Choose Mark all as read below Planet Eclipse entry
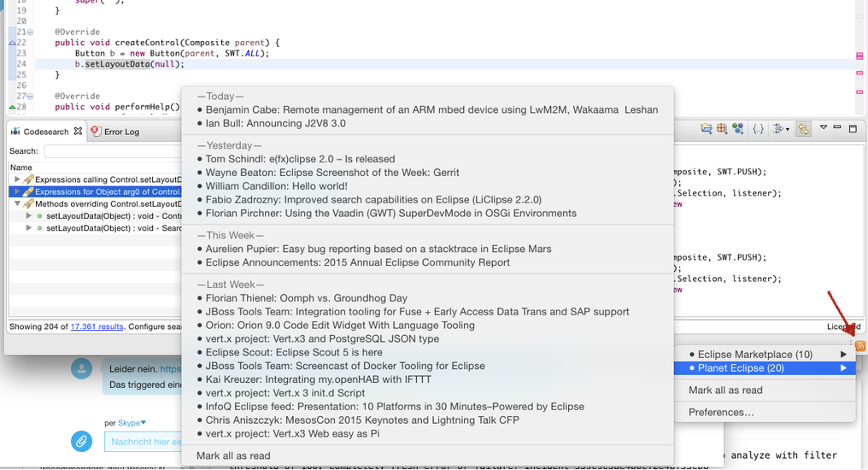The height and width of the screenshot is (470, 868). pos(725,391)
